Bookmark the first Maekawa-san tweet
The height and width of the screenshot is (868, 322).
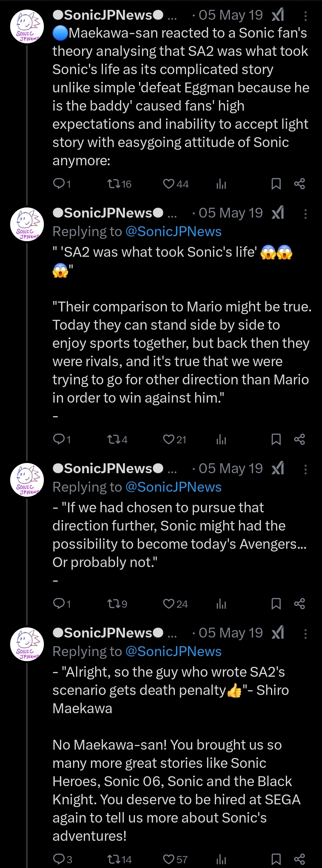pyautogui.click(x=276, y=184)
